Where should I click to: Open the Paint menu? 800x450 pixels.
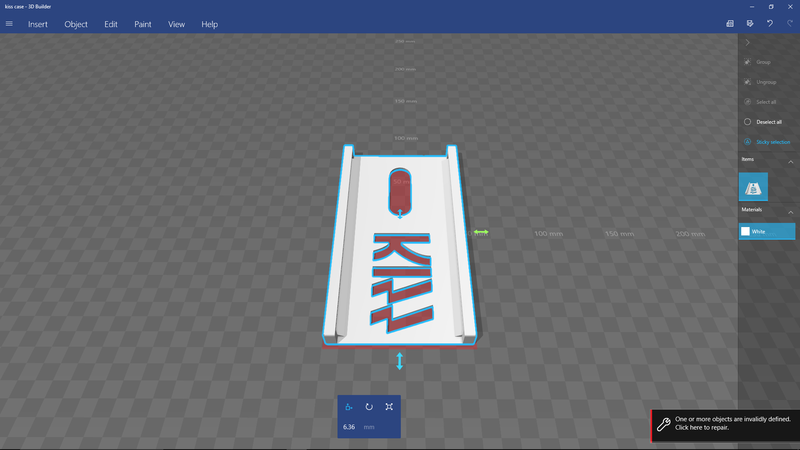click(x=143, y=24)
